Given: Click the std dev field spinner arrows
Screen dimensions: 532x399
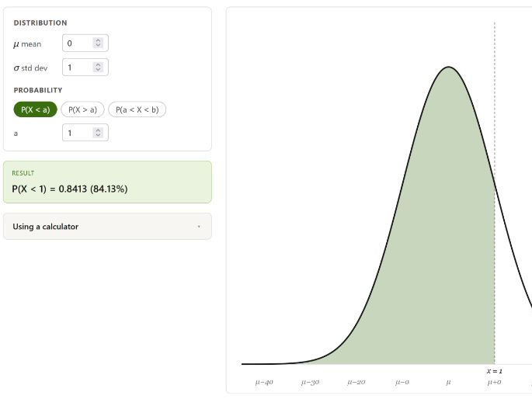Looking at the screenshot, I should tap(98, 67).
